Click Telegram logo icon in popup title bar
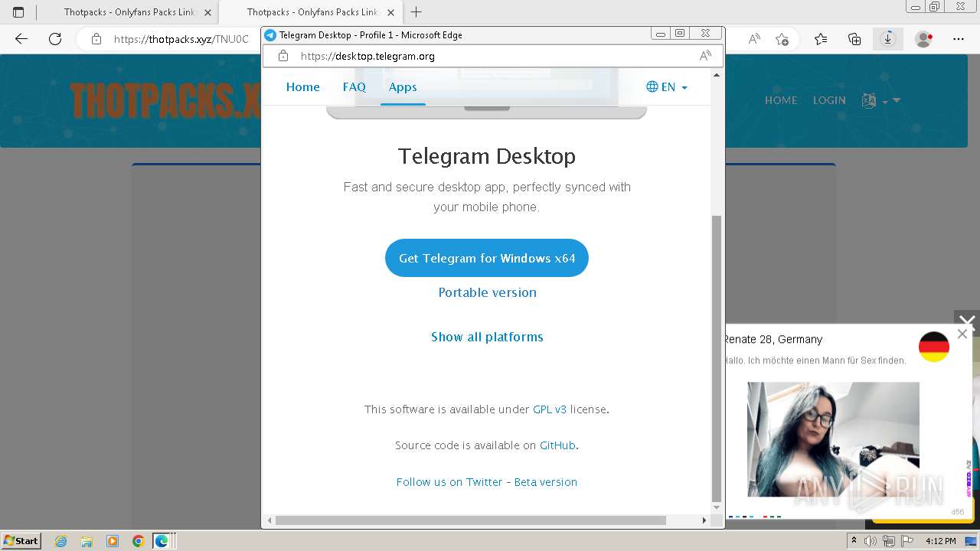 270,35
